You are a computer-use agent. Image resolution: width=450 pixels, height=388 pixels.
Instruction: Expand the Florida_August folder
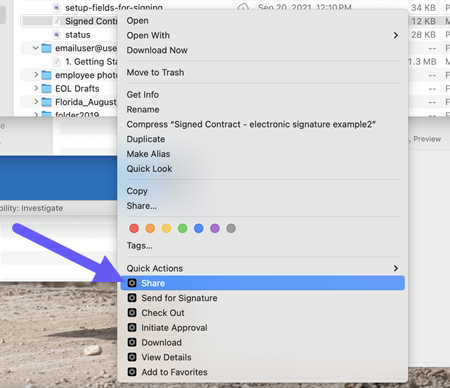coord(36,102)
